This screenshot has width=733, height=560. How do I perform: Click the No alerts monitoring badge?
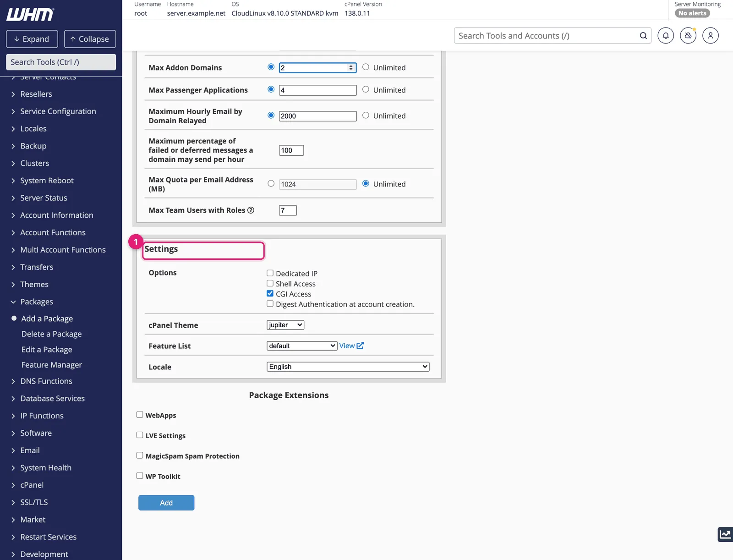(x=692, y=13)
